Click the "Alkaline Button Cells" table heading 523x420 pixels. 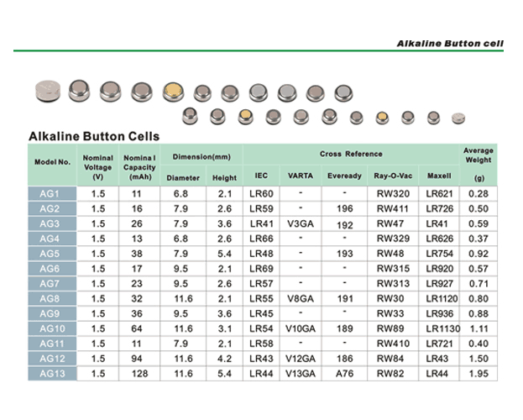pos(94,135)
